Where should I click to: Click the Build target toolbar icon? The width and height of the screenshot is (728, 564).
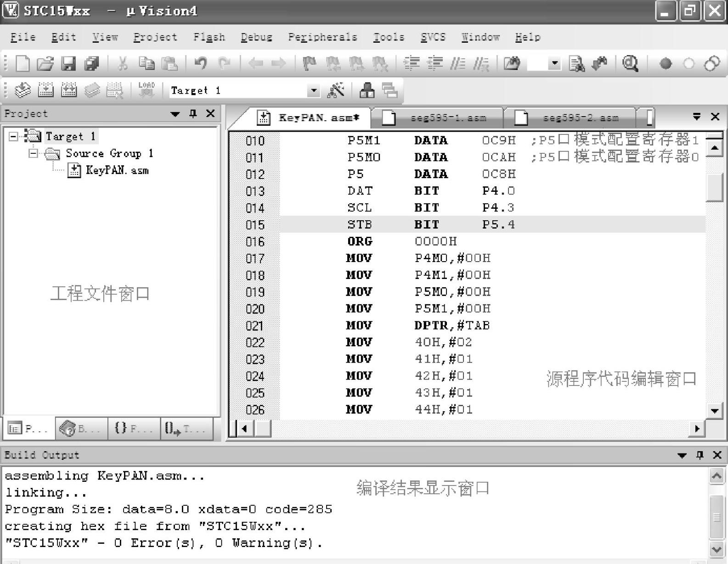(45, 90)
